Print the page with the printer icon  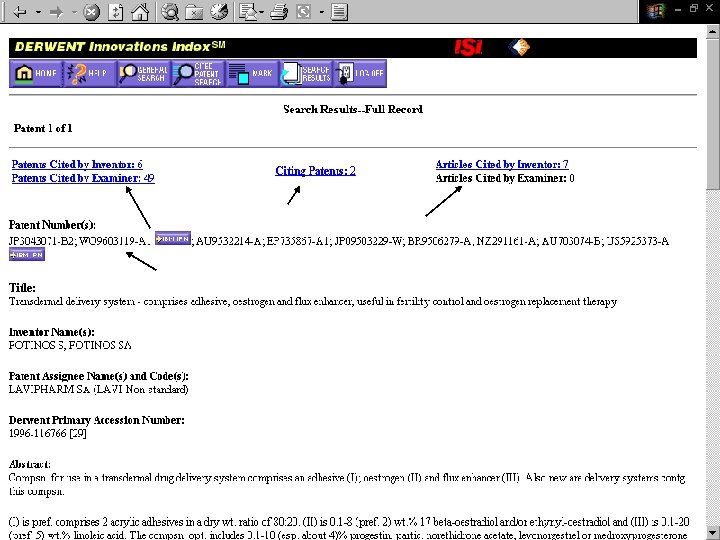click(279, 12)
